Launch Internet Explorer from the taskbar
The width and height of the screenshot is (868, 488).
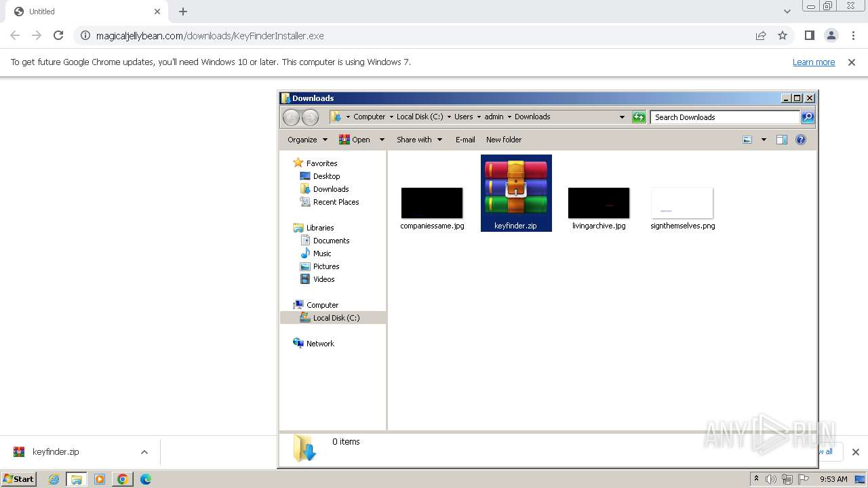[54, 479]
